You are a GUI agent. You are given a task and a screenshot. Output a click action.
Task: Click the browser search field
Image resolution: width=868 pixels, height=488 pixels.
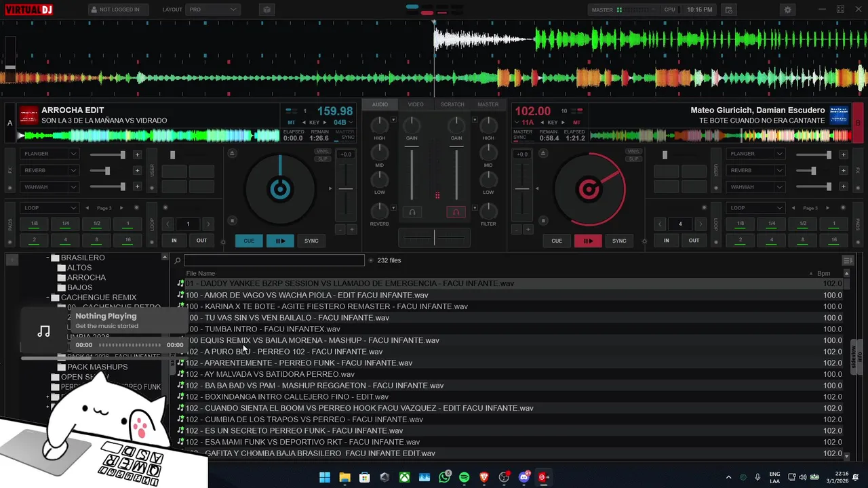click(274, 260)
